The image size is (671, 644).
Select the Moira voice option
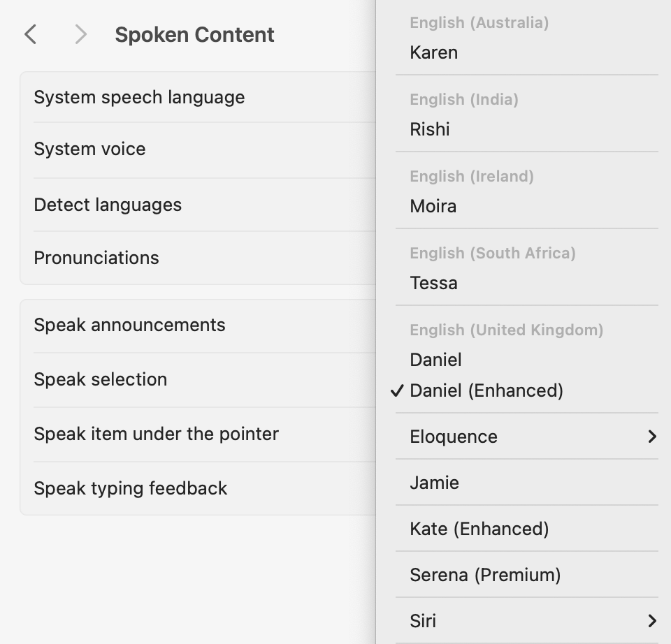(x=433, y=206)
